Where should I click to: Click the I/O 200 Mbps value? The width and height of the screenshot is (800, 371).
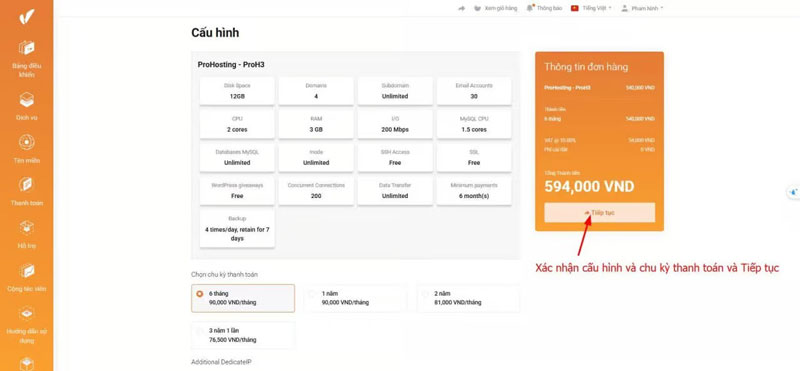pos(395,130)
